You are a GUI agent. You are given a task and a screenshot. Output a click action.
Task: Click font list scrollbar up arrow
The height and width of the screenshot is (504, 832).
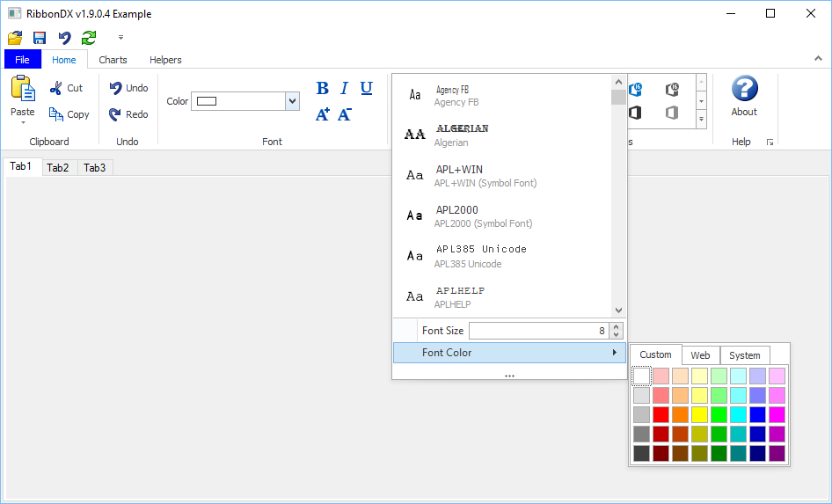[618, 82]
